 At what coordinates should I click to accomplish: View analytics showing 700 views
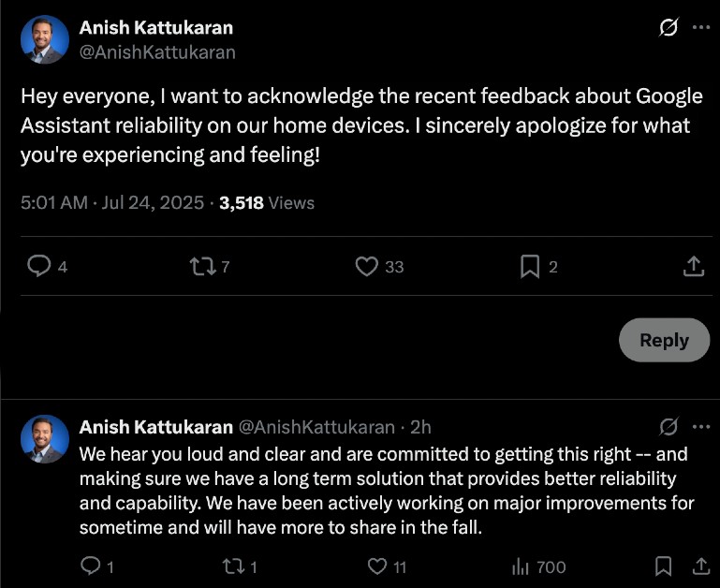(538, 566)
